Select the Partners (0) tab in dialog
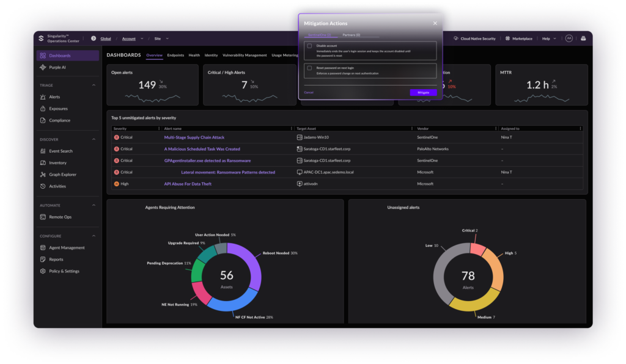The height and width of the screenshot is (364, 626). pos(352,35)
